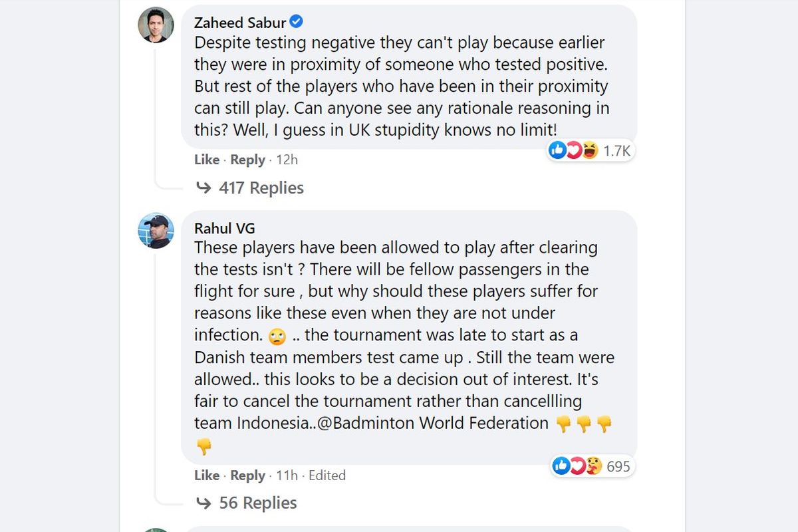
Task: Click reply arrow icon beside 56 Replies
Action: click(x=203, y=503)
